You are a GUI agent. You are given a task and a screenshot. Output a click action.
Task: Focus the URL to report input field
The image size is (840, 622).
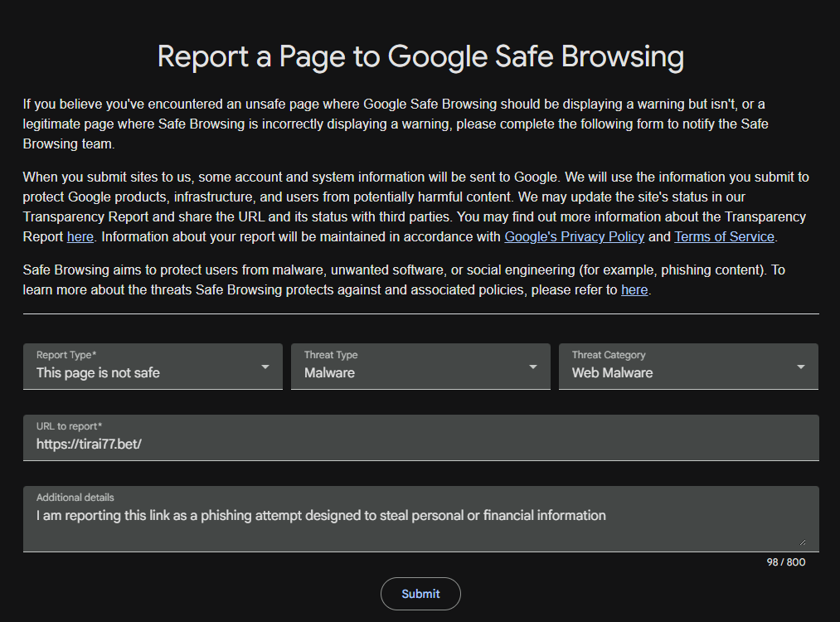click(421, 438)
